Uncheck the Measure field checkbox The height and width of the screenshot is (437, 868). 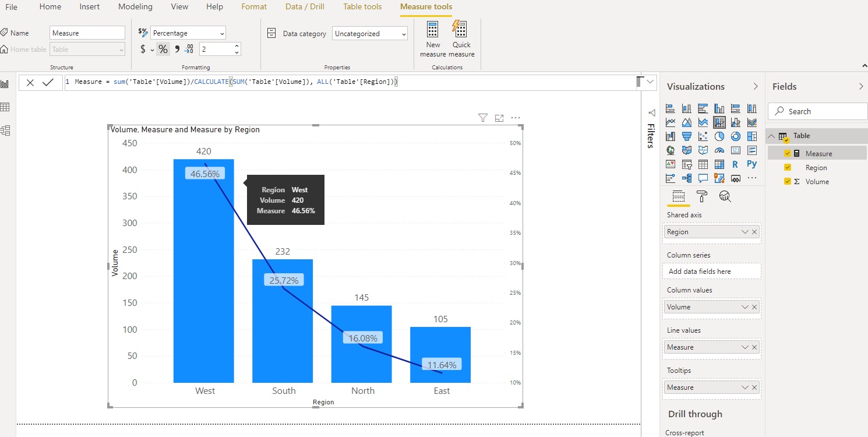788,154
